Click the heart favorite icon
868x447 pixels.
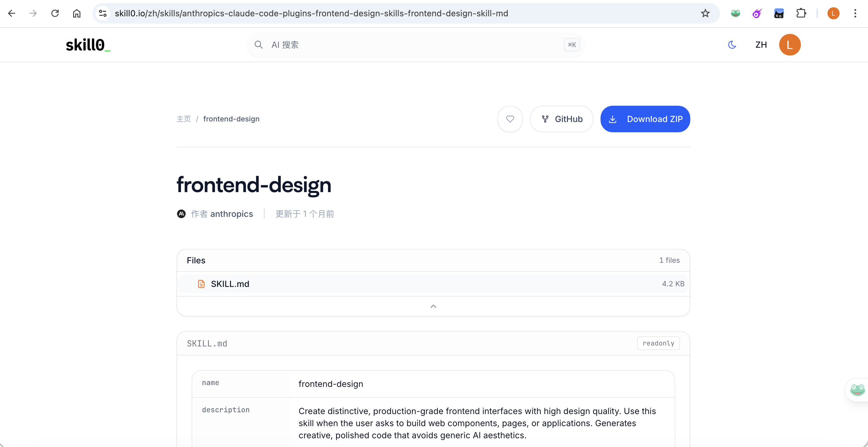(x=510, y=119)
